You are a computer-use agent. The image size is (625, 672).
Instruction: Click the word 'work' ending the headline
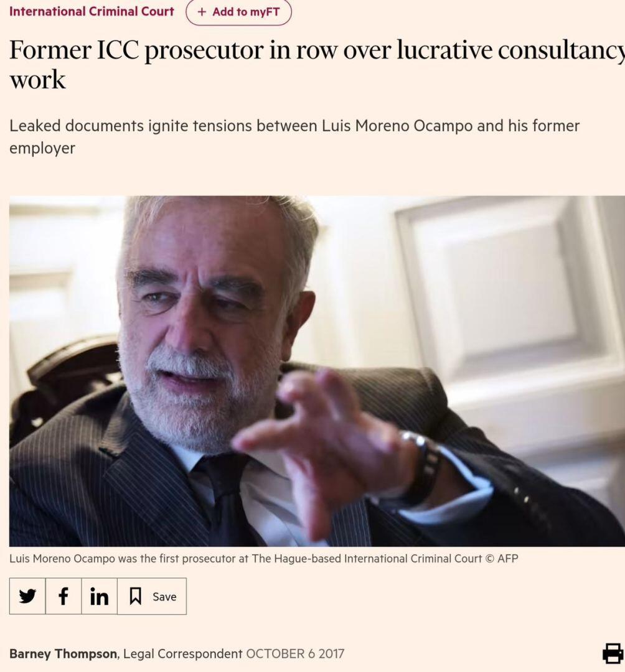coord(37,80)
